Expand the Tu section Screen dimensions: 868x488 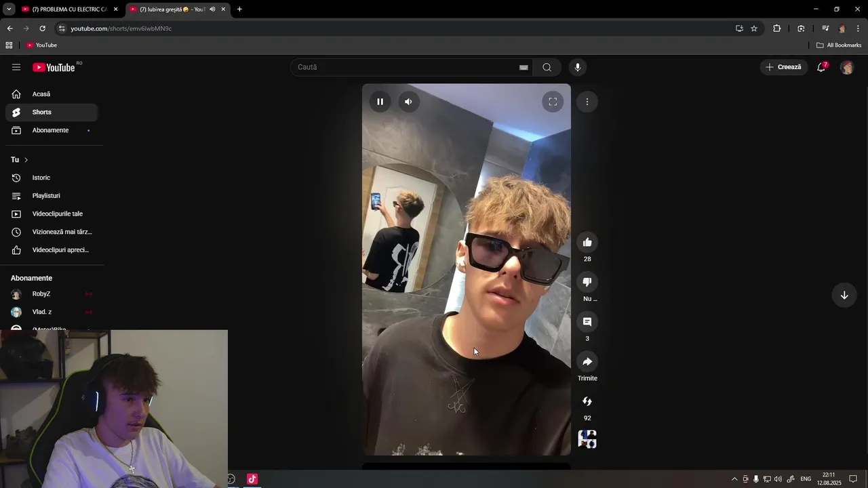pyautogui.click(x=19, y=159)
